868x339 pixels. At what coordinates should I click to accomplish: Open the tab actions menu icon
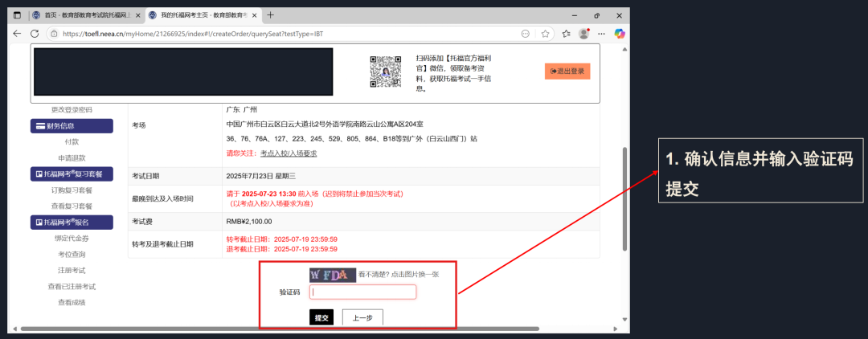tap(17, 15)
